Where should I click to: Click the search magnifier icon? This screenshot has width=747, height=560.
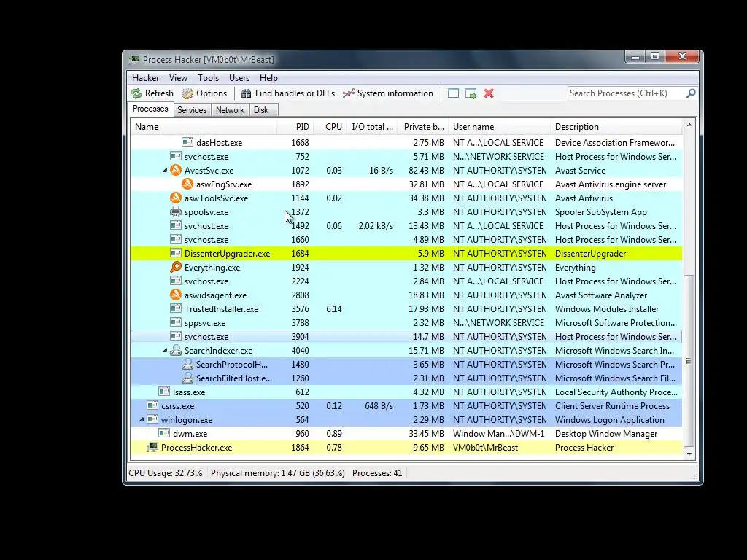[x=691, y=93]
